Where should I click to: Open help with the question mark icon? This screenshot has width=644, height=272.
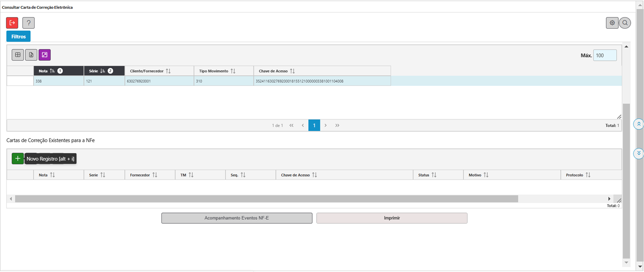(x=29, y=23)
